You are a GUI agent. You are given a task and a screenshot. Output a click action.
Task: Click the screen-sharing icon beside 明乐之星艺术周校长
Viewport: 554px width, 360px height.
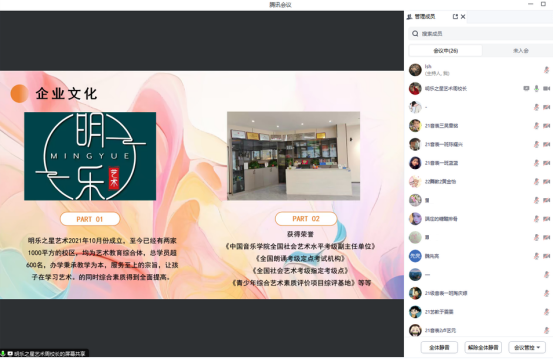(x=526, y=88)
